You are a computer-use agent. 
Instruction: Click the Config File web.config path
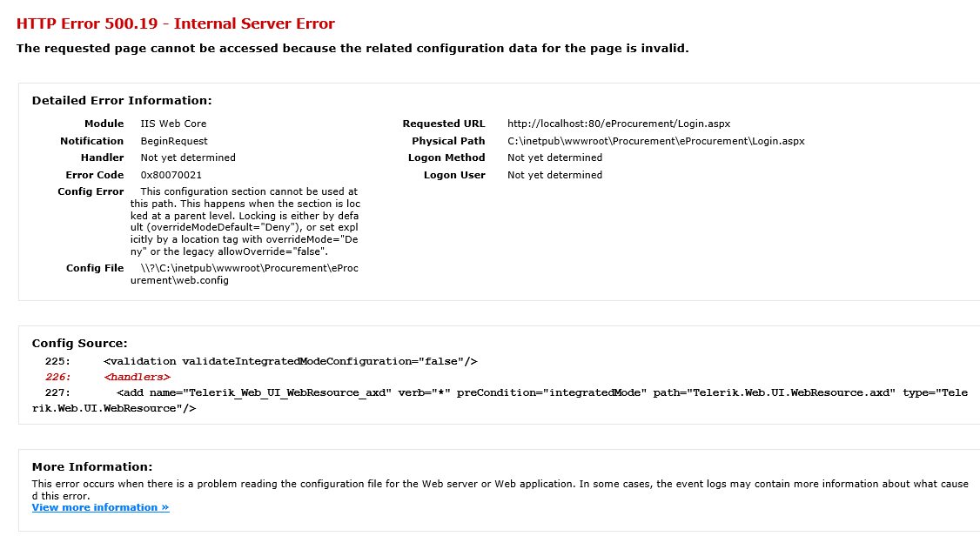pyautogui.click(x=245, y=274)
